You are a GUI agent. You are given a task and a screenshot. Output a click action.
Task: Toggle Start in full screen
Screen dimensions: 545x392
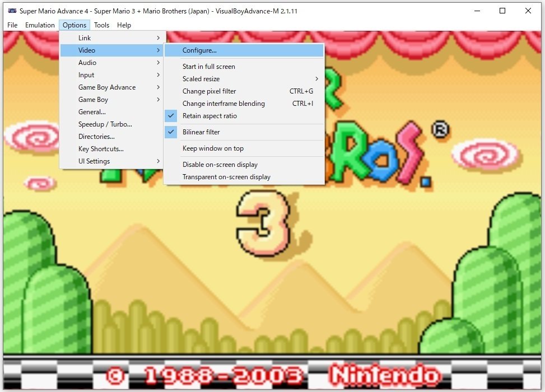[x=244, y=67]
